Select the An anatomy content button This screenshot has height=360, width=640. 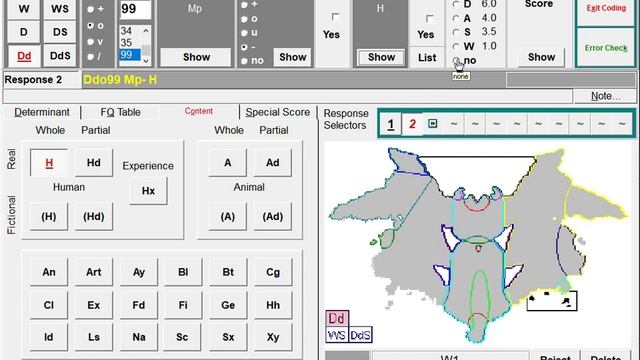tap(49, 272)
